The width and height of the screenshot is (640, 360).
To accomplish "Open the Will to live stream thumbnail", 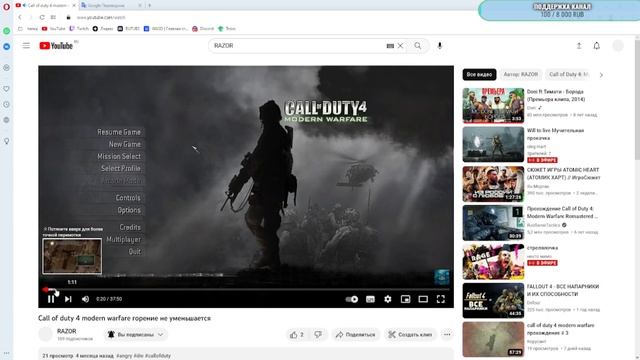I will [493, 144].
